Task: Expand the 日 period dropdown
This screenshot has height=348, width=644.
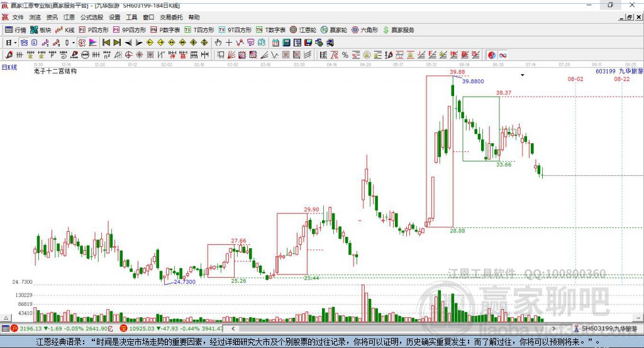Action: point(15,43)
